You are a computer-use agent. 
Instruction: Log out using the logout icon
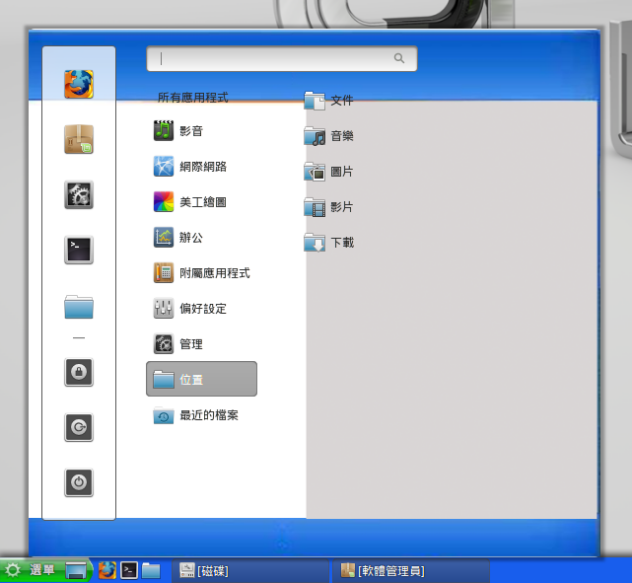(x=79, y=427)
